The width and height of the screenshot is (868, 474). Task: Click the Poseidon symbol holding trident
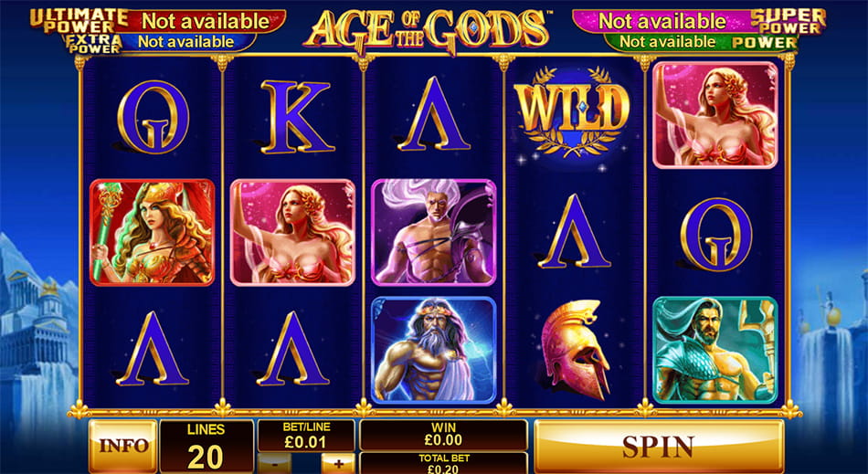click(x=715, y=350)
